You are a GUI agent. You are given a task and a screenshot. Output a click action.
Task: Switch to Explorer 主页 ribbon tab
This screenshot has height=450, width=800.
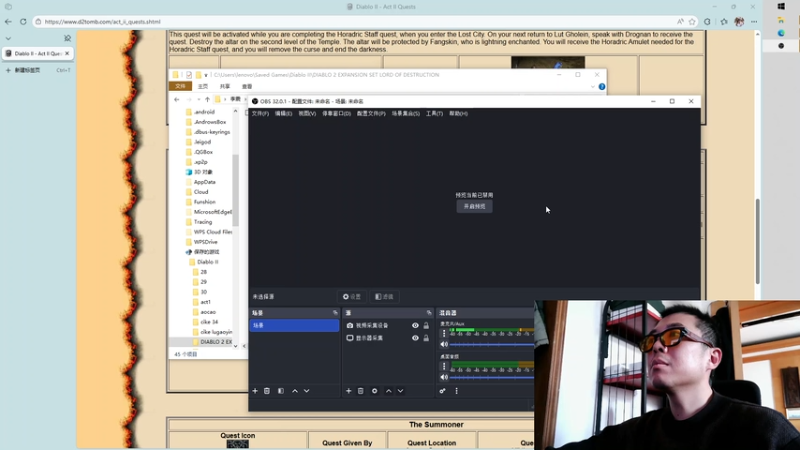tap(203, 87)
